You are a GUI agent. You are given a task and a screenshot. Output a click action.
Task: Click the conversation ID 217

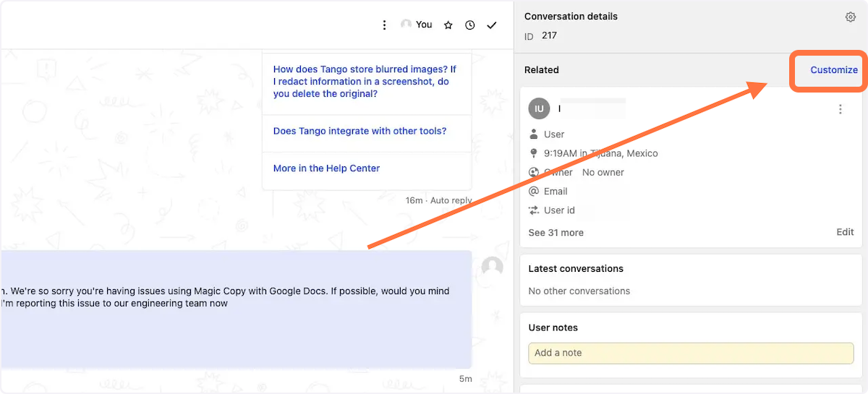549,35
